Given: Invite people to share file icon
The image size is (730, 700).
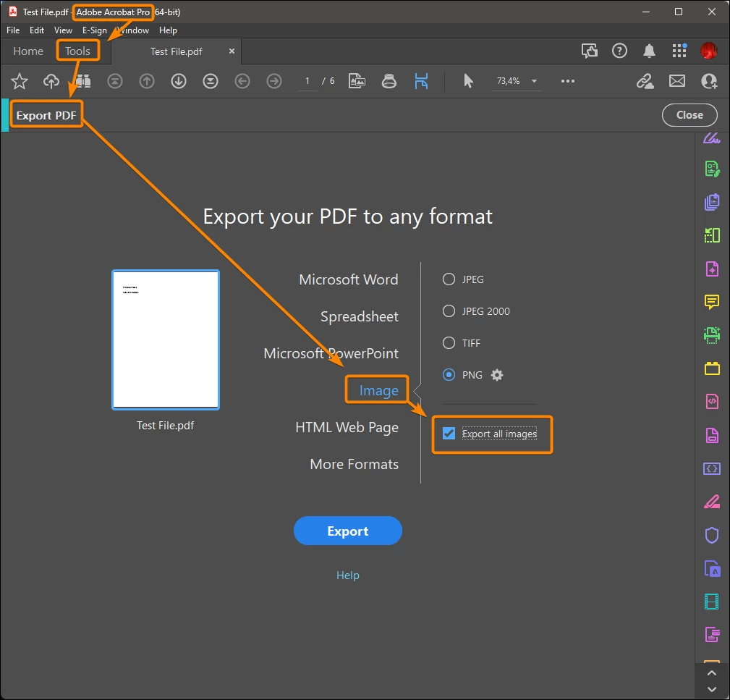Looking at the screenshot, I should [x=709, y=81].
